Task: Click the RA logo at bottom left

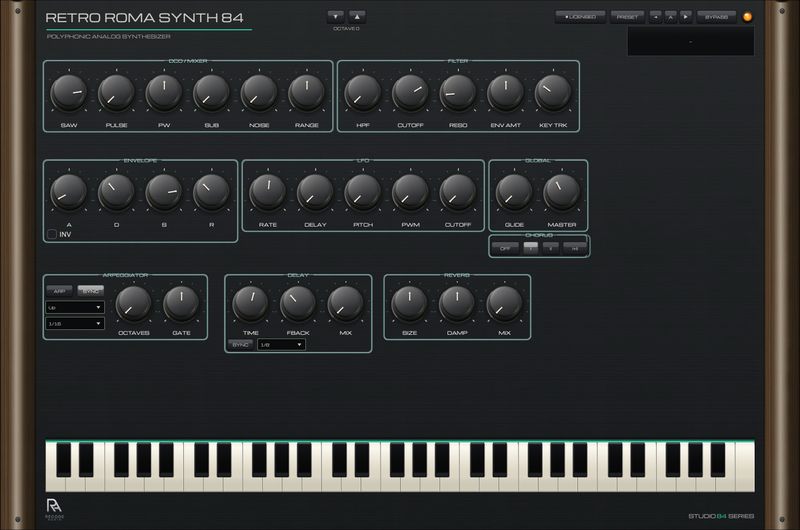Action: [54, 508]
